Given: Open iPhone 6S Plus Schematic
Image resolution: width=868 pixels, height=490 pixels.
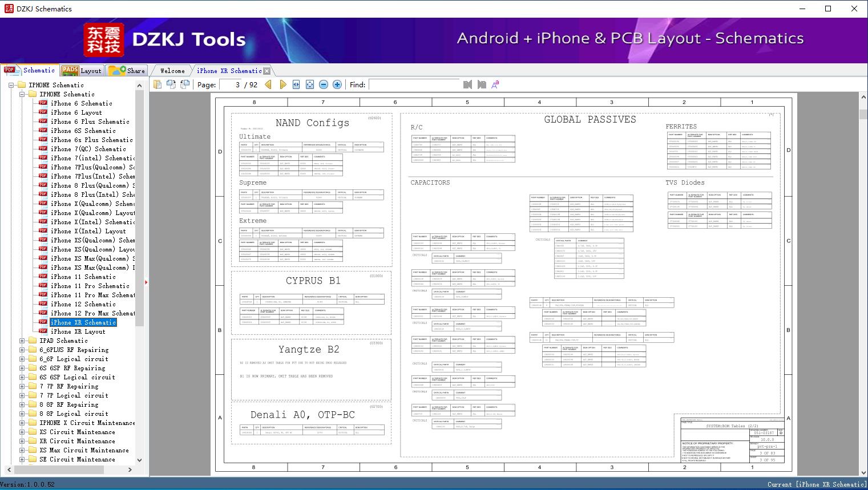Looking at the screenshot, I should tap(92, 140).
